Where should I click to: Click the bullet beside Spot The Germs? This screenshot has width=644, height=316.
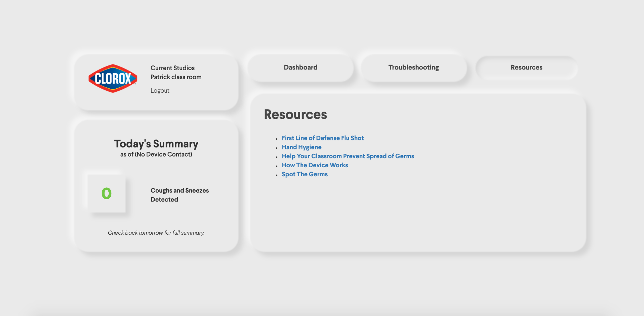pyautogui.click(x=277, y=175)
